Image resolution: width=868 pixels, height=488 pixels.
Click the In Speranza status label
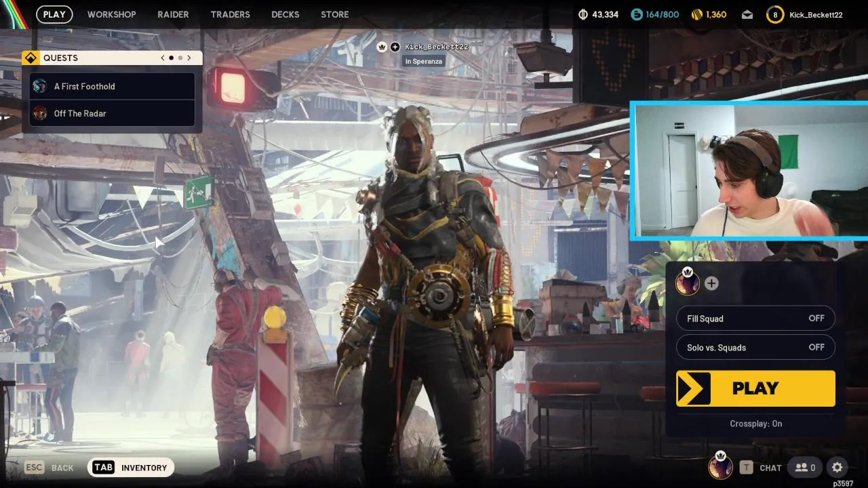point(424,61)
